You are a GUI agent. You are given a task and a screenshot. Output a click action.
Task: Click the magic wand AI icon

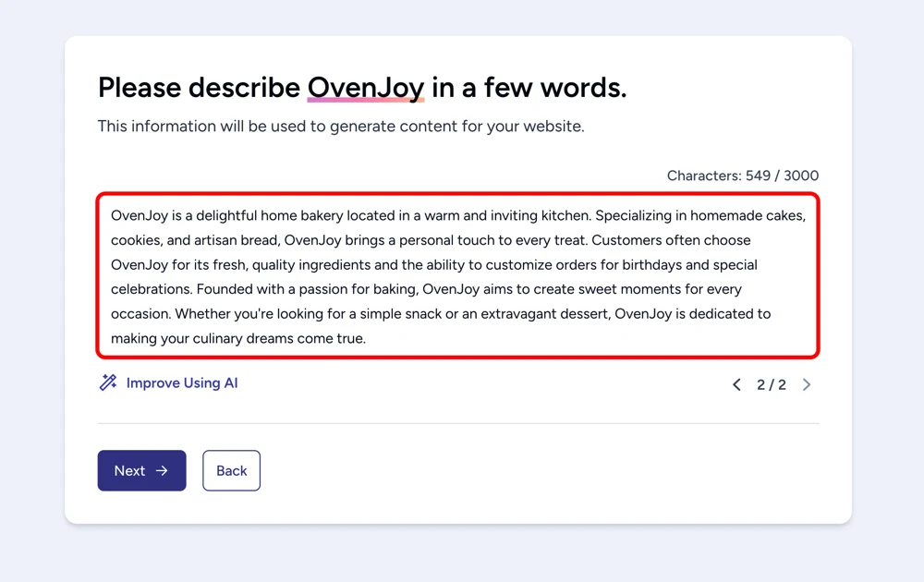tap(106, 382)
